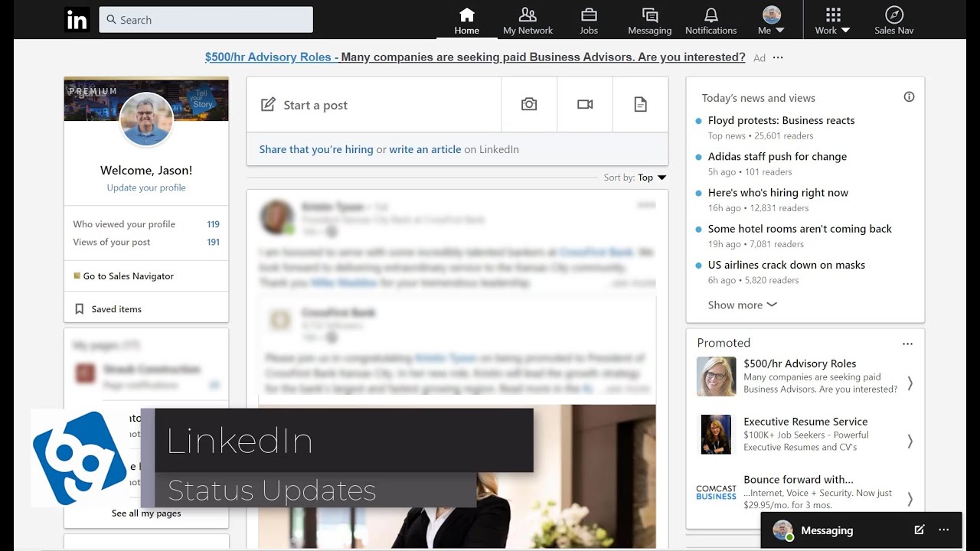Expand the Work apps grid menu

click(x=832, y=21)
